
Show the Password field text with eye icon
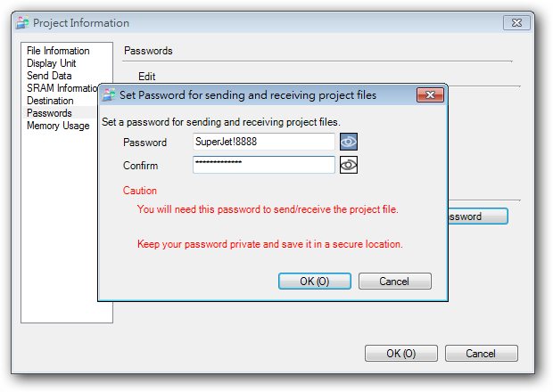(348, 142)
